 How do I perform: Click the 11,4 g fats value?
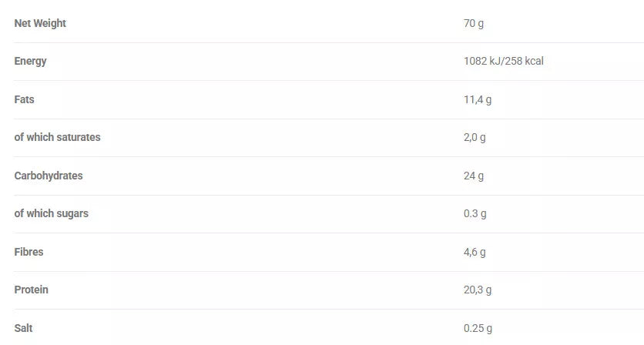point(478,99)
